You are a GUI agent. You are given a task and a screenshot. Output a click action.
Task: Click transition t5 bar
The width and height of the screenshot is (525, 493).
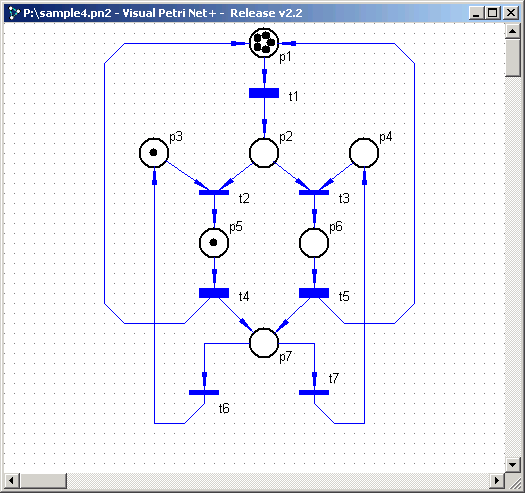click(x=314, y=293)
